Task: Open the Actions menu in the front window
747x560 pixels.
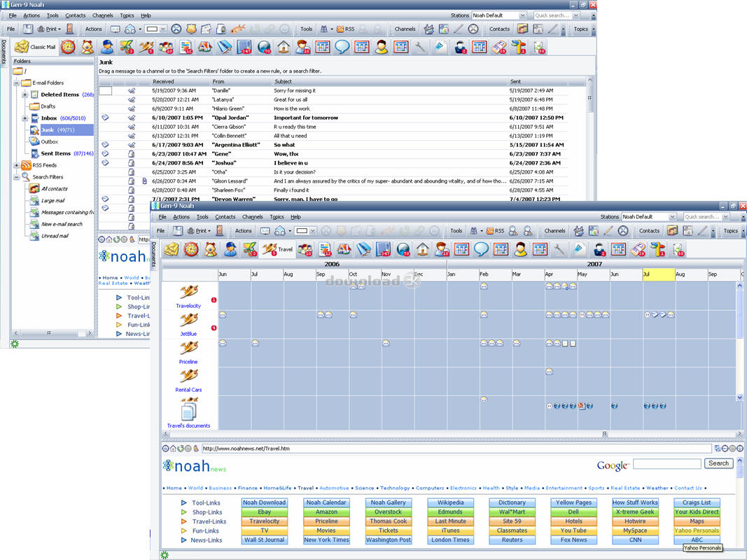Action: [181, 217]
